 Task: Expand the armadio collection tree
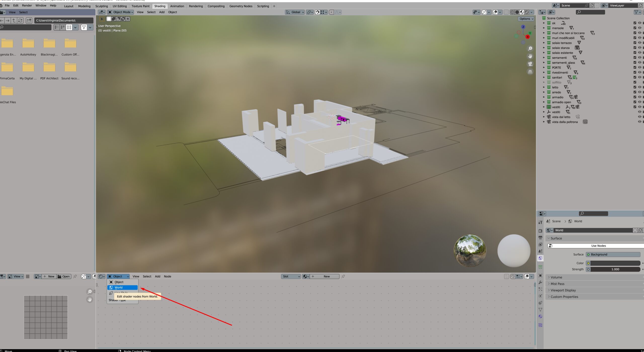[544, 97]
